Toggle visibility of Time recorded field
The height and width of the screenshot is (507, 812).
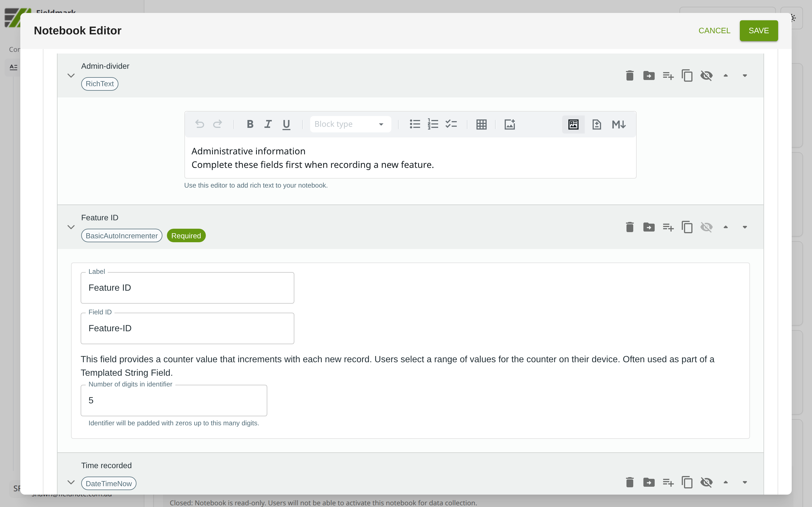706,482
